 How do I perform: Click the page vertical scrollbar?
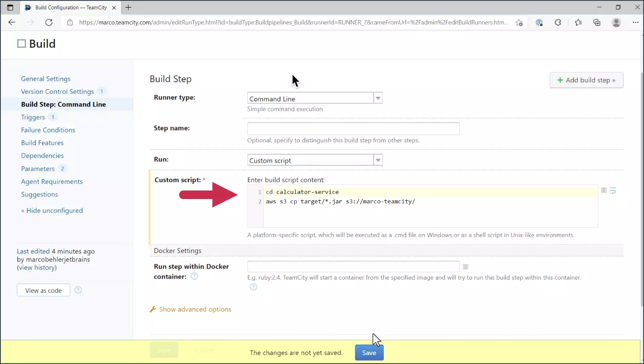point(641,192)
